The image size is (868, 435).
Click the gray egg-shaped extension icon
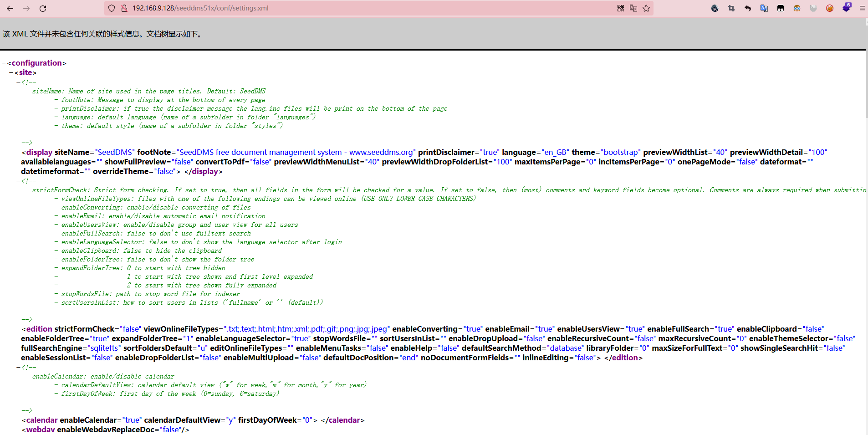[813, 8]
